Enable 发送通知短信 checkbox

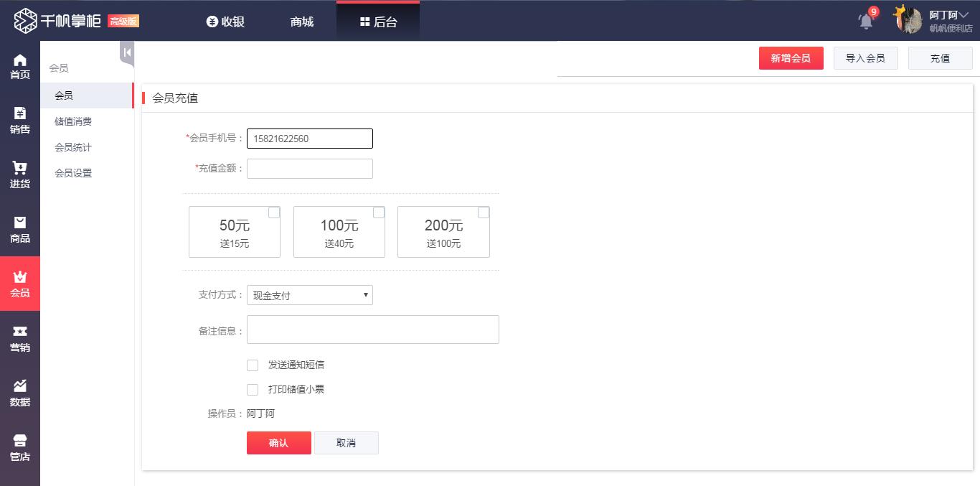[x=253, y=365]
